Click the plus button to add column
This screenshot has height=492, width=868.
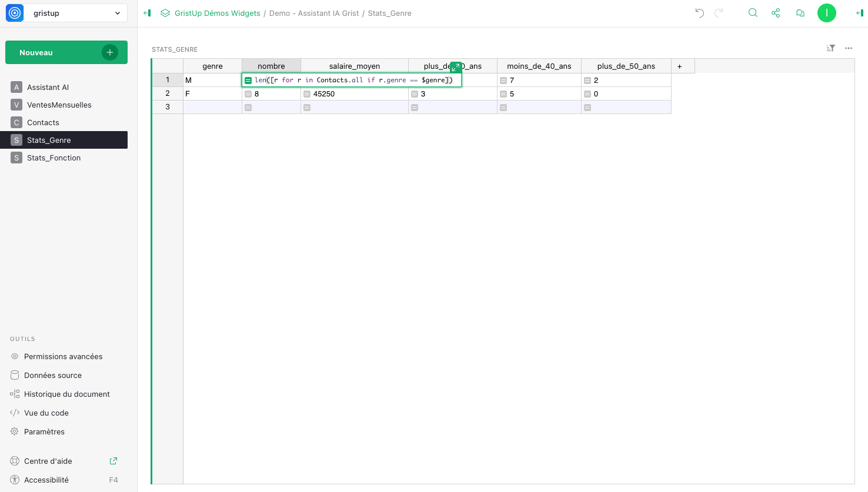(679, 66)
